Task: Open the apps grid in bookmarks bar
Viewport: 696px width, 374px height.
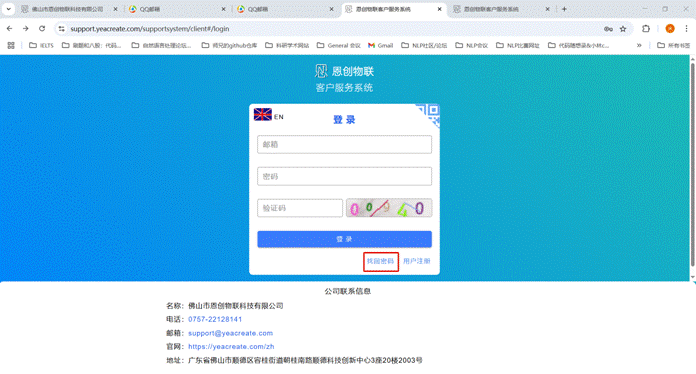Action: [11, 45]
